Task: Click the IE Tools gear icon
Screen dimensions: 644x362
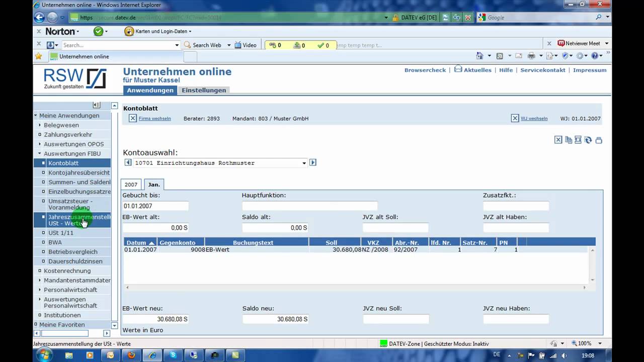Action: 580,56
